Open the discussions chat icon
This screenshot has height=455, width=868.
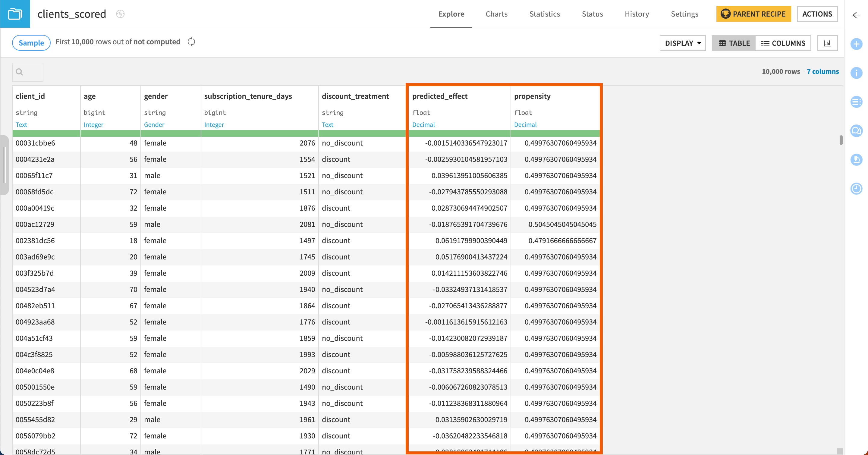tap(856, 131)
